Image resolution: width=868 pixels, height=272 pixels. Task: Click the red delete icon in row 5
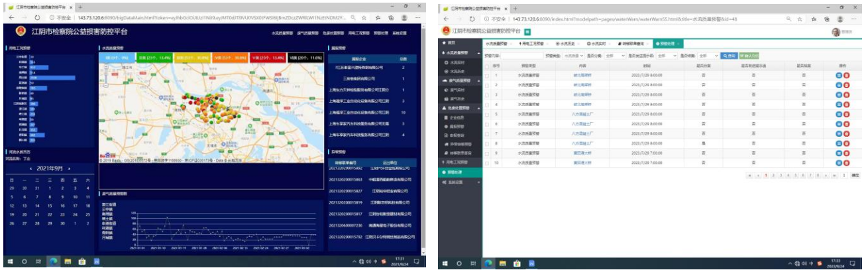(x=846, y=114)
